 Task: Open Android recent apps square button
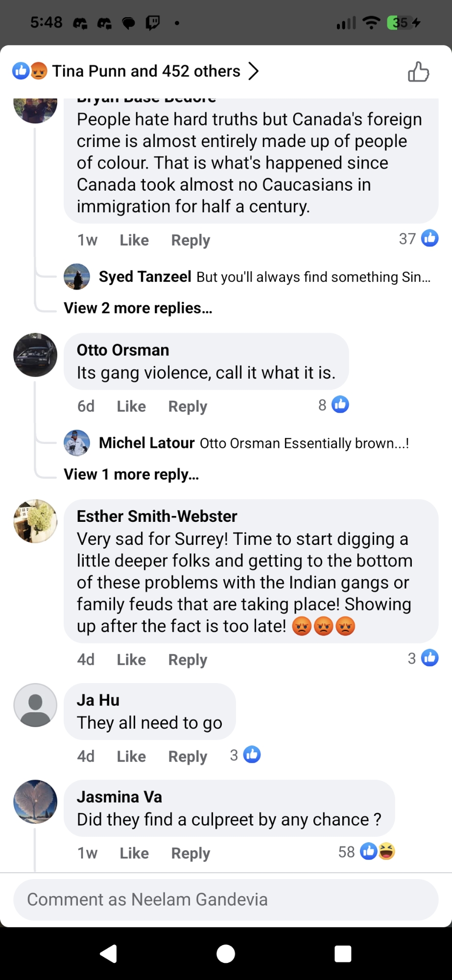tap(343, 954)
